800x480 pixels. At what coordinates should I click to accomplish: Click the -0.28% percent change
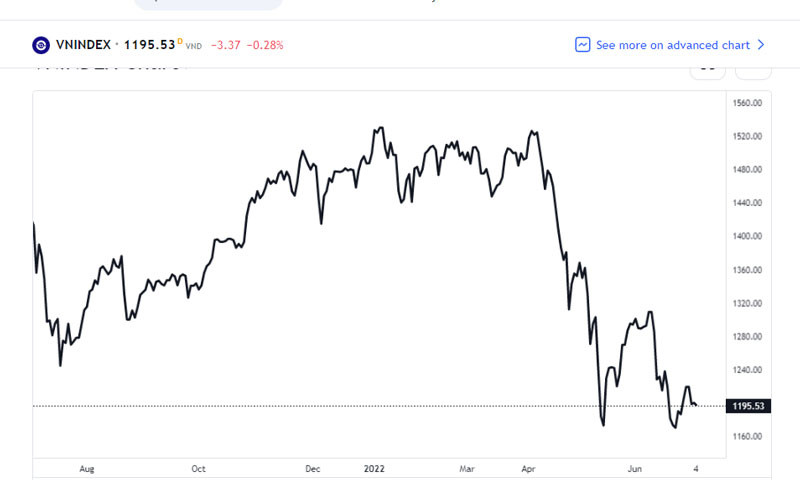pyautogui.click(x=267, y=45)
